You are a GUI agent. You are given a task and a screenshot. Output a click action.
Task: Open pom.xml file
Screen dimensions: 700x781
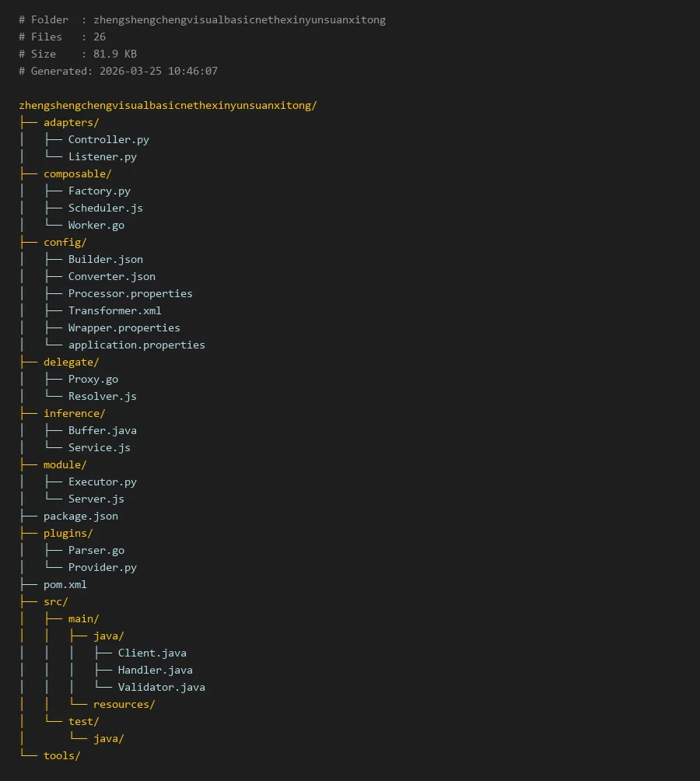tap(65, 584)
